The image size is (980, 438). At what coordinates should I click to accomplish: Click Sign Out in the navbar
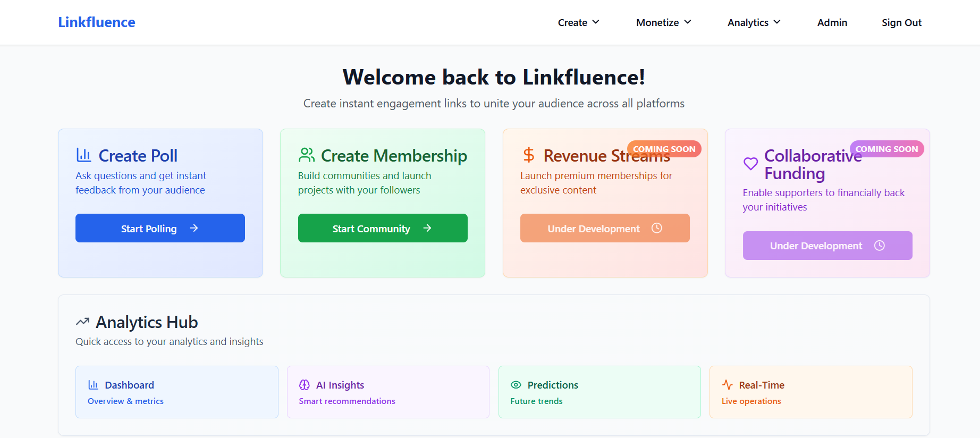pyautogui.click(x=901, y=22)
